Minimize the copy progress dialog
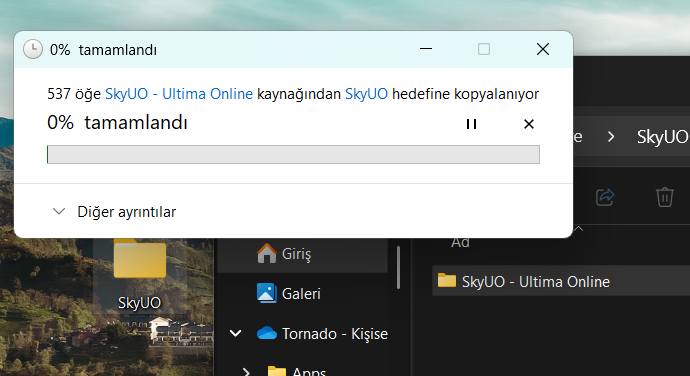The height and width of the screenshot is (376, 690). pyautogui.click(x=426, y=49)
